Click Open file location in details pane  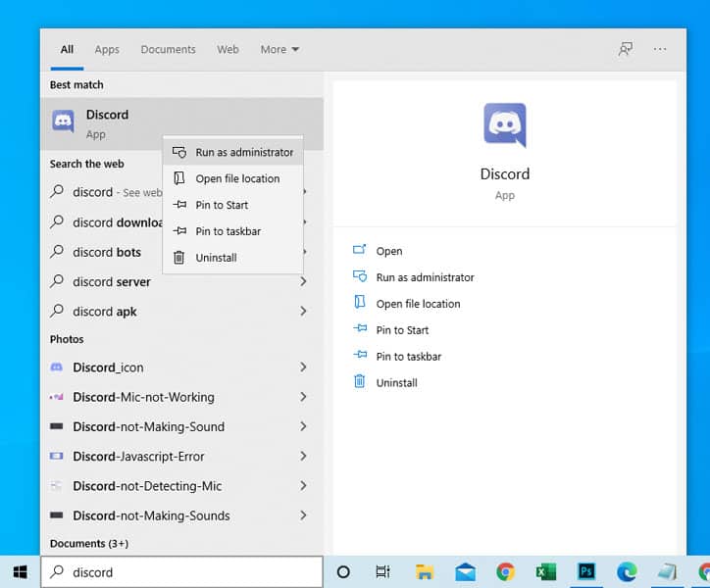(418, 304)
